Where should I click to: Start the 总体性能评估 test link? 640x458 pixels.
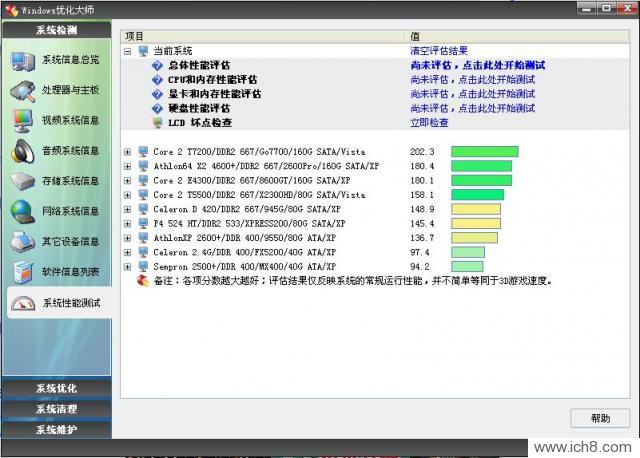pyautogui.click(x=478, y=65)
